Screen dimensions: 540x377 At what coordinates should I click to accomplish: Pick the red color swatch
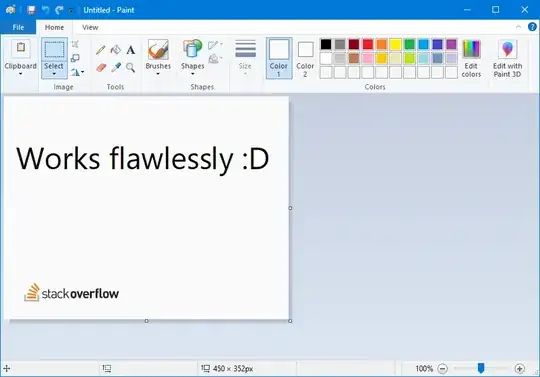(x=368, y=44)
